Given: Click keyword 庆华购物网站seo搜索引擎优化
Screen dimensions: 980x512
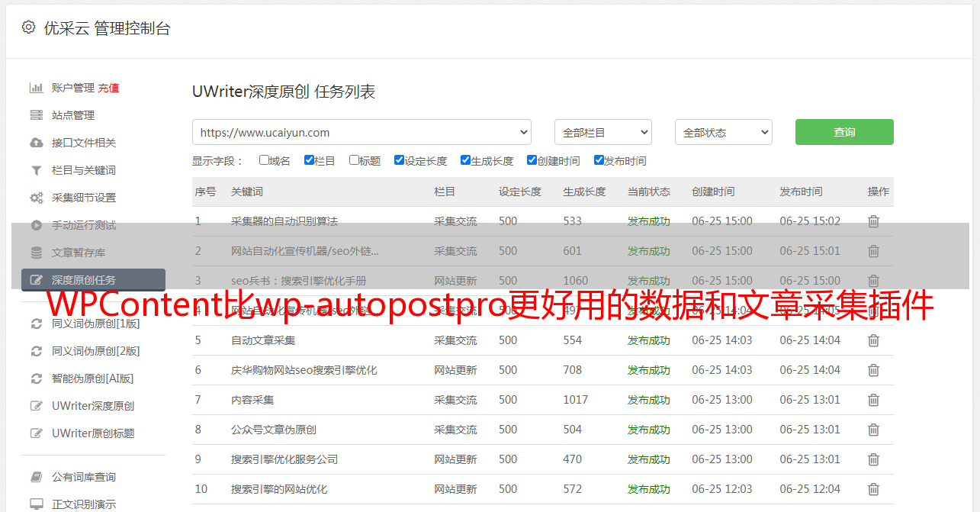Looking at the screenshot, I should coord(304,370).
